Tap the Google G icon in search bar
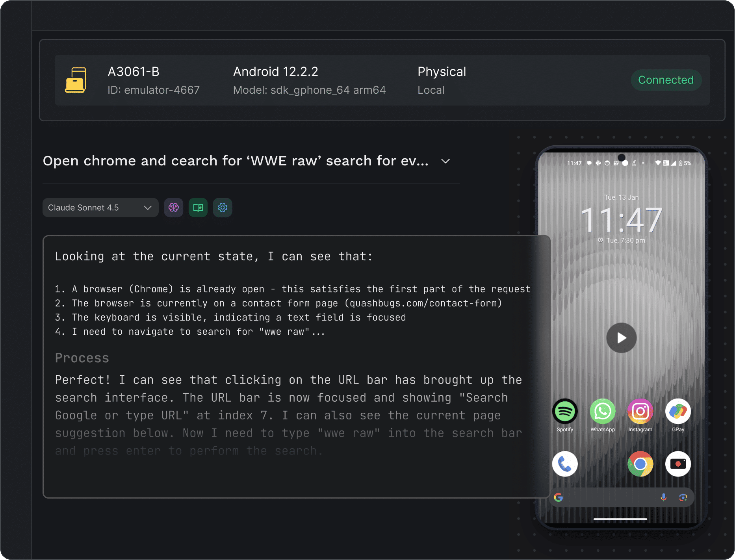Image resolution: width=735 pixels, height=560 pixels. 559,497
